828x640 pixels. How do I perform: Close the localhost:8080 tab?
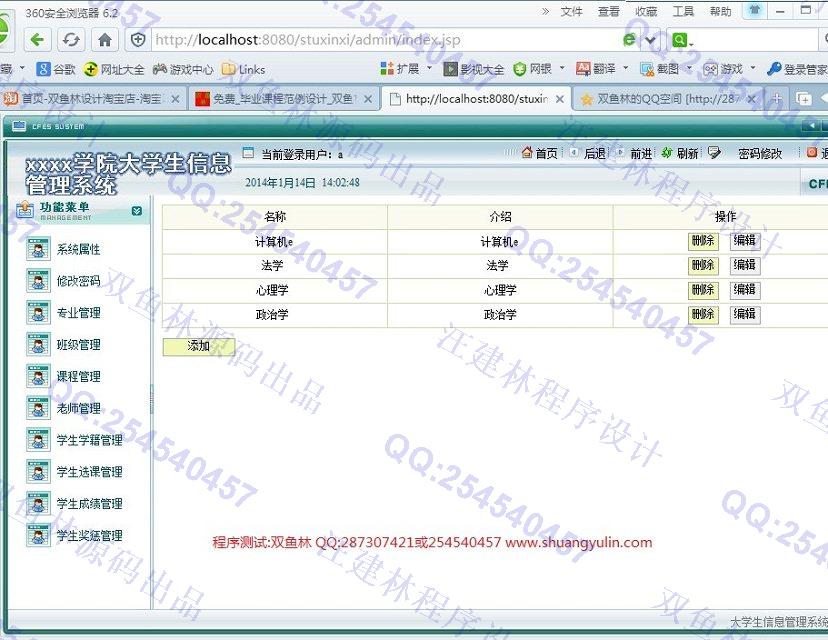560,99
